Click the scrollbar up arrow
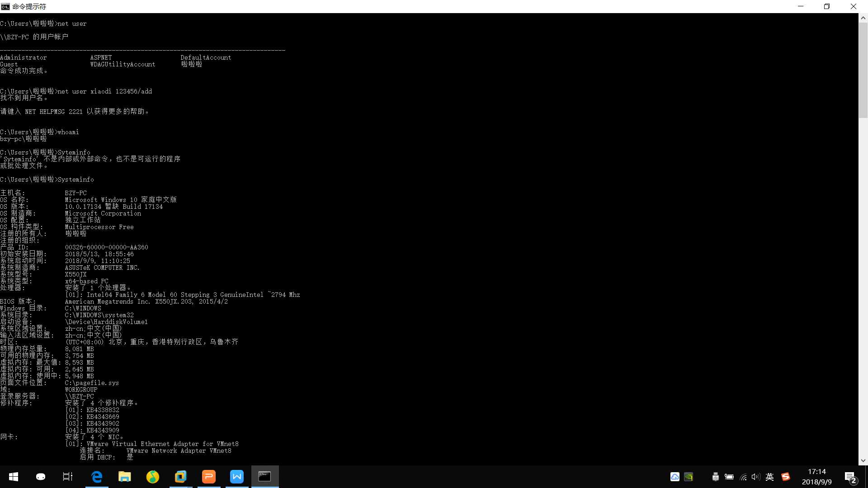 pyautogui.click(x=863, y=19)
